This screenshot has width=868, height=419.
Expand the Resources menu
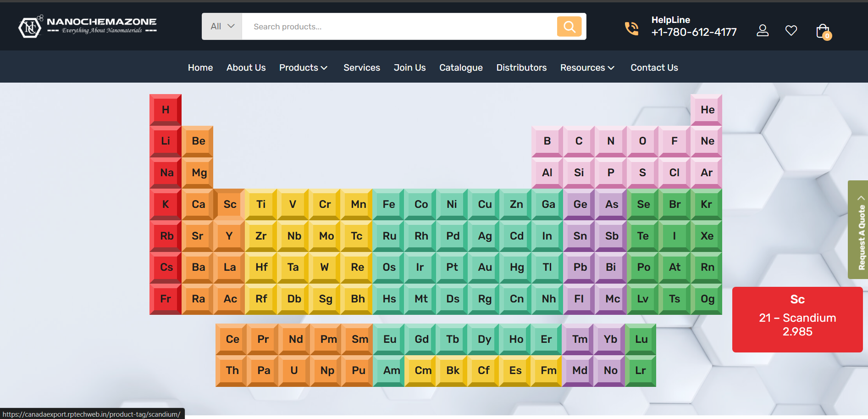coord(587,67)
